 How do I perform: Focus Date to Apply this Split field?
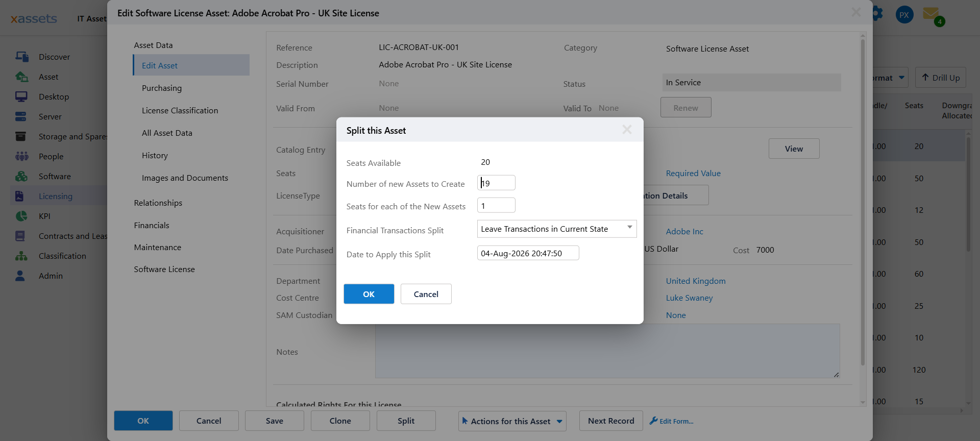tap(528, 253)
